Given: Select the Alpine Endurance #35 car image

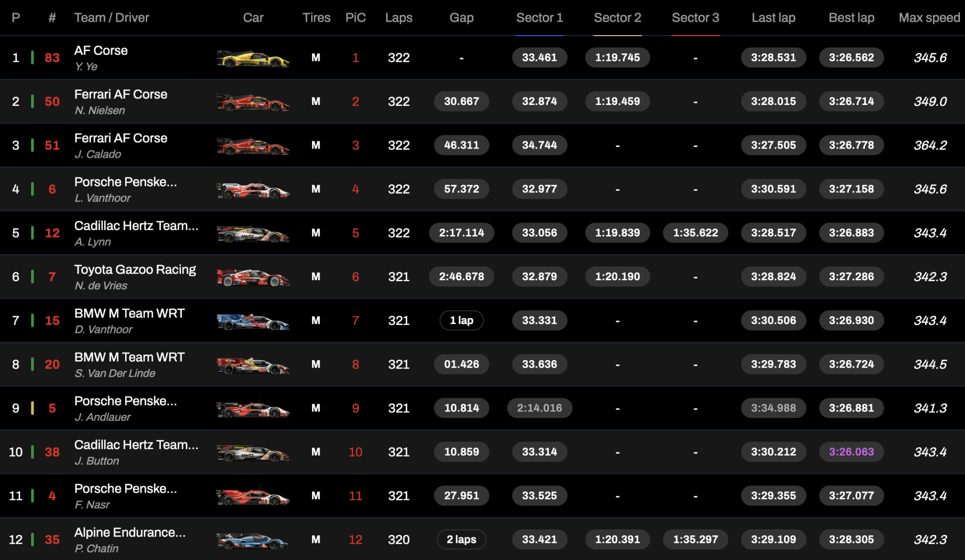Looking at the screenshot, I should (x=253, y=541).
